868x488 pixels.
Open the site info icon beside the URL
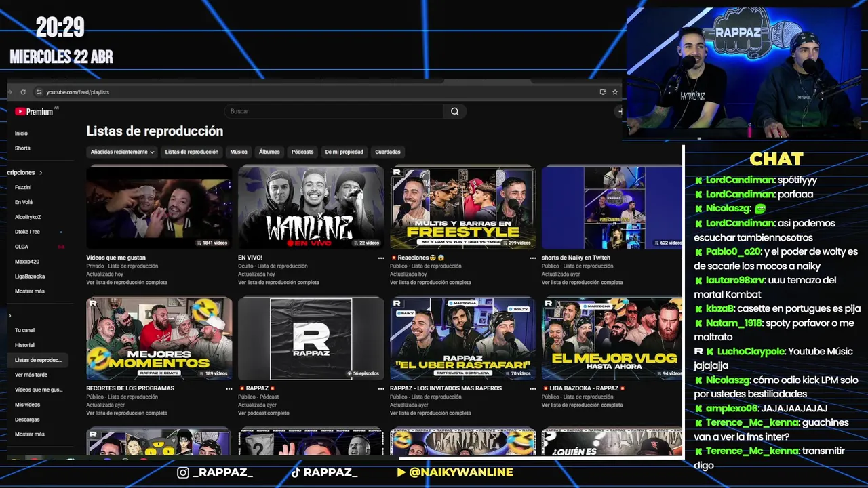39,92
